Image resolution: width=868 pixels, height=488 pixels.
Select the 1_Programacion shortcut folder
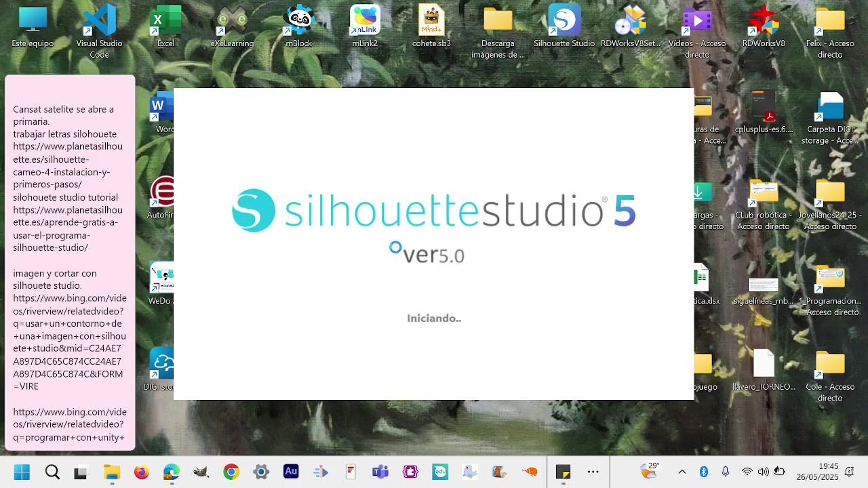tap(830, 290)
